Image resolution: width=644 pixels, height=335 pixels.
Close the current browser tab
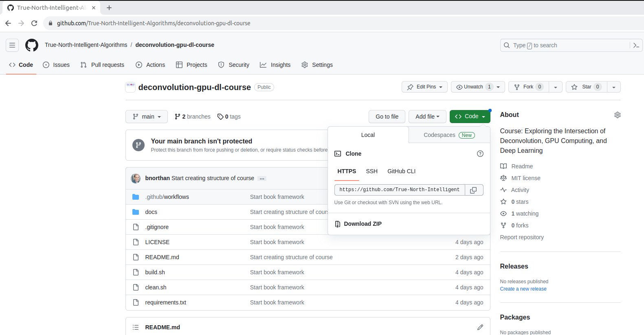(93, 8)
